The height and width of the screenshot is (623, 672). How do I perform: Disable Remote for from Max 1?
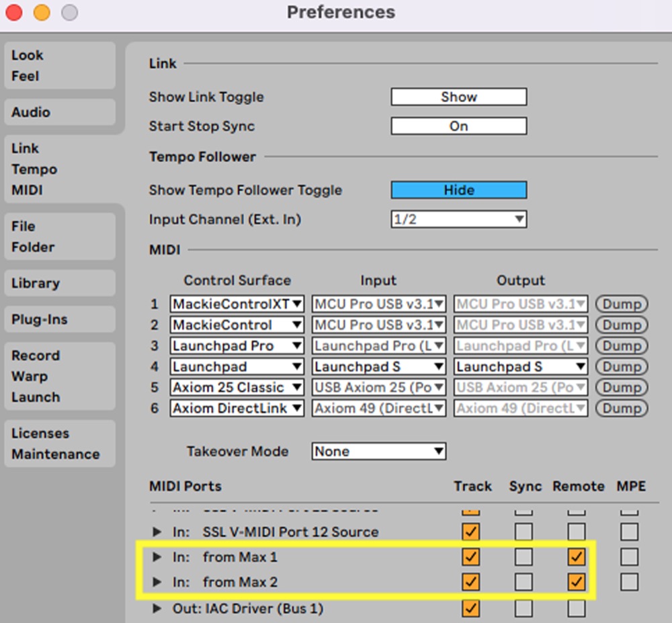(x=576, y=557)
